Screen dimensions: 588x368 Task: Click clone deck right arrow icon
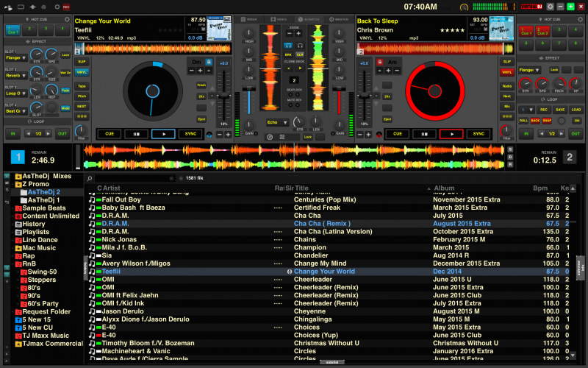[x=300, y=68]
